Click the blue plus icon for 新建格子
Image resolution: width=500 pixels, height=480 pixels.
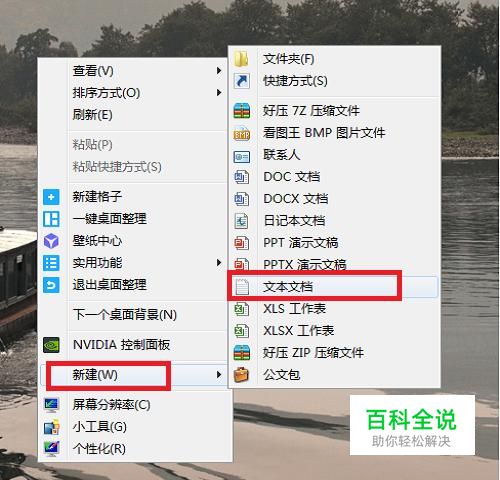click(51, 197)
